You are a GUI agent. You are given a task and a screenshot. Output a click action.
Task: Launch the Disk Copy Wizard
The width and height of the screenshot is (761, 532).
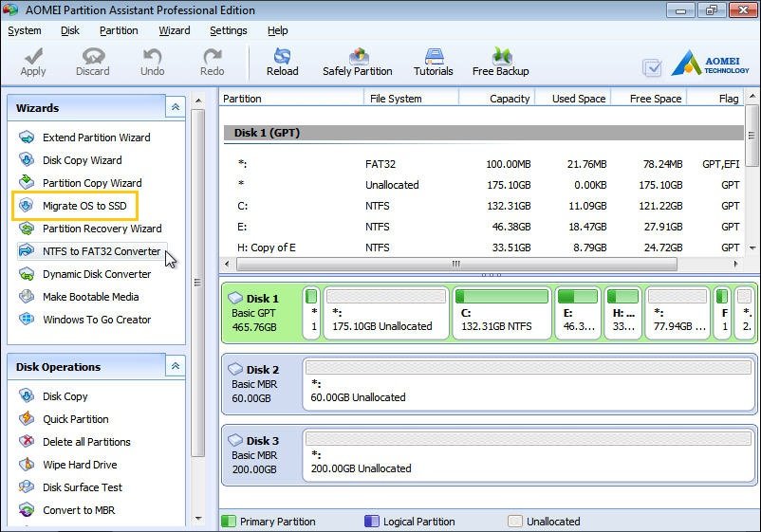click(82, 160)
